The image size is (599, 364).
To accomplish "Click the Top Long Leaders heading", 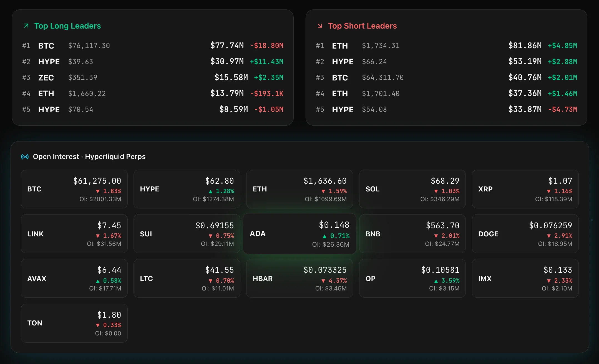I will click(x=67, y=26).
